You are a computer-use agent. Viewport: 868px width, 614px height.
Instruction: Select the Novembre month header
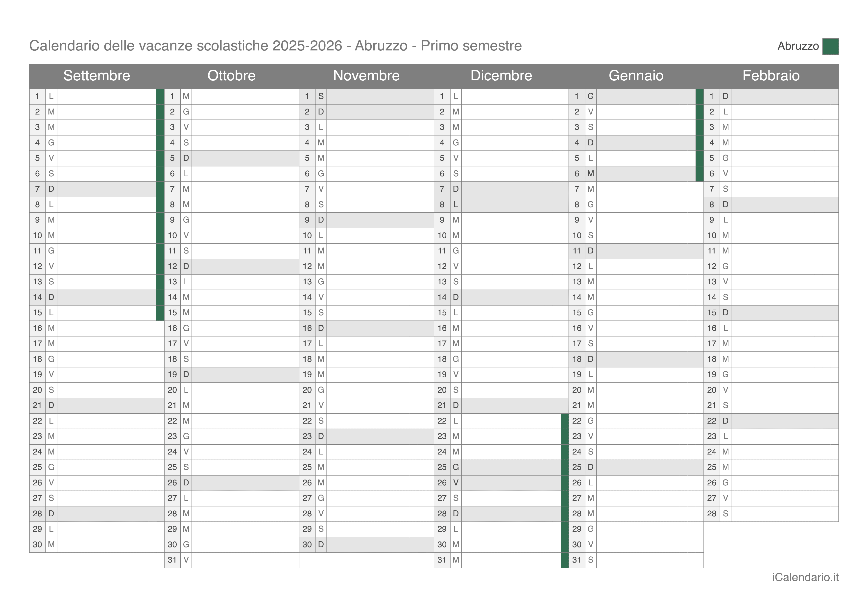click(366, 76)
